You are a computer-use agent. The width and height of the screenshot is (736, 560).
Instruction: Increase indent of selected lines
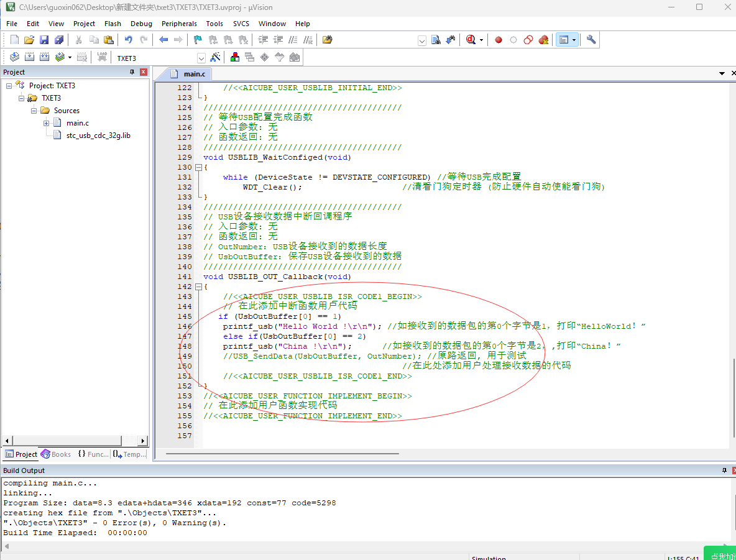click(x=264, y=40)
